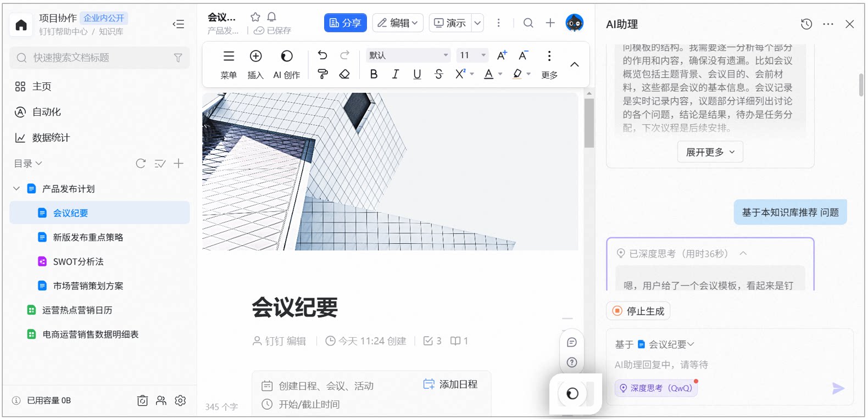Viewport: 868px width, 419px height.
Task: Click the blue 分享 share button
Action: point(345,23)
